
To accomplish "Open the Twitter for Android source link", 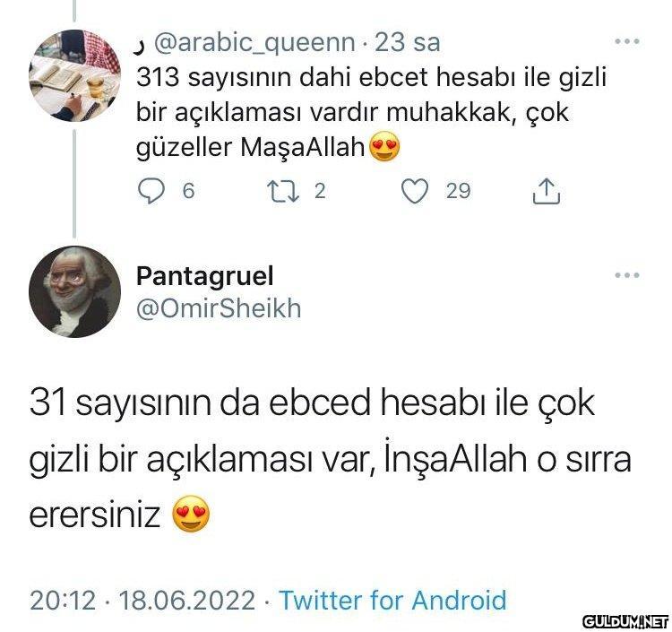I will [393, 600].
